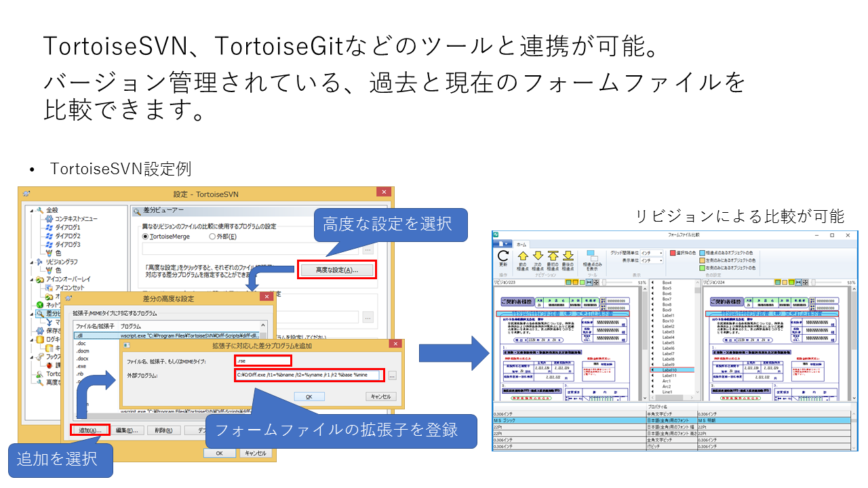Image resolution: width=868 pixels, height=488 pixels.
Task: Click キャンセル in TortoiseSVN 設定 window
Action: point(256,453)
